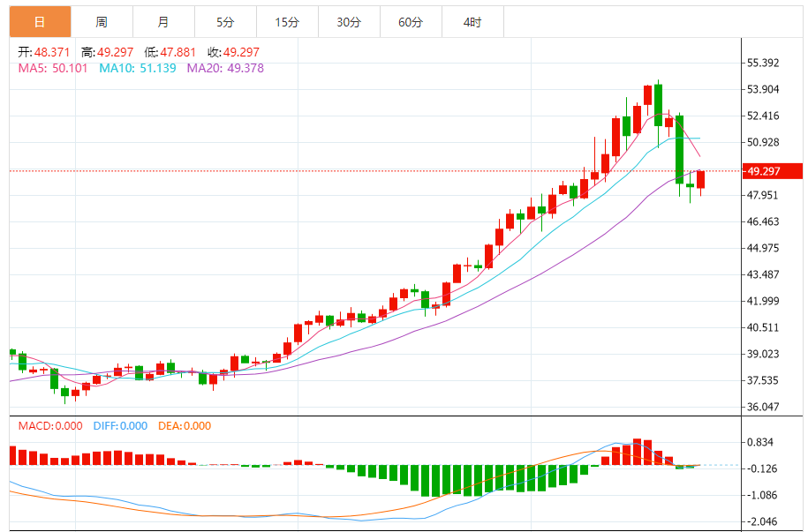
Task: Open the 5分 timeframe tab
Action: (x=226, y=22)
